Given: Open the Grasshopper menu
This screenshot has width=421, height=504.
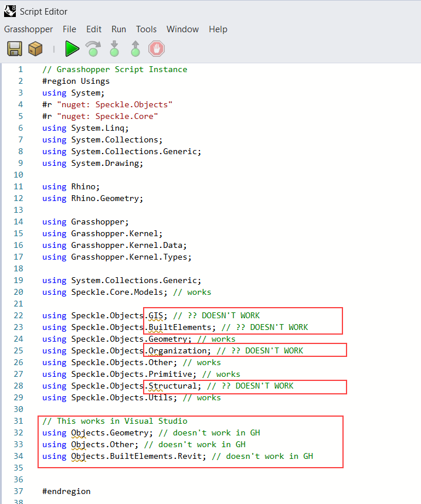Looking at the screenshot, I should click(29, 29).
